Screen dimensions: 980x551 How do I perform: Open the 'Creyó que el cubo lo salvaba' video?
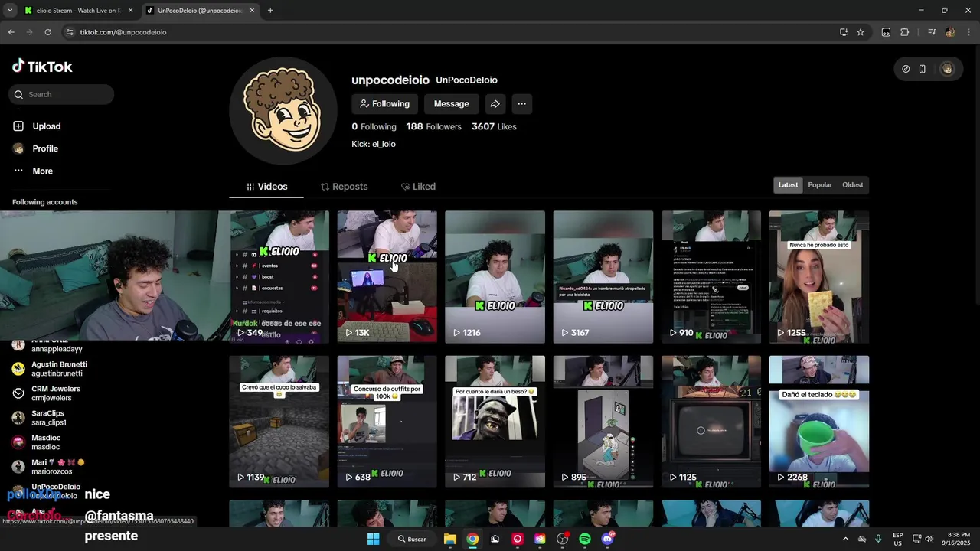(x=279, y=421)
